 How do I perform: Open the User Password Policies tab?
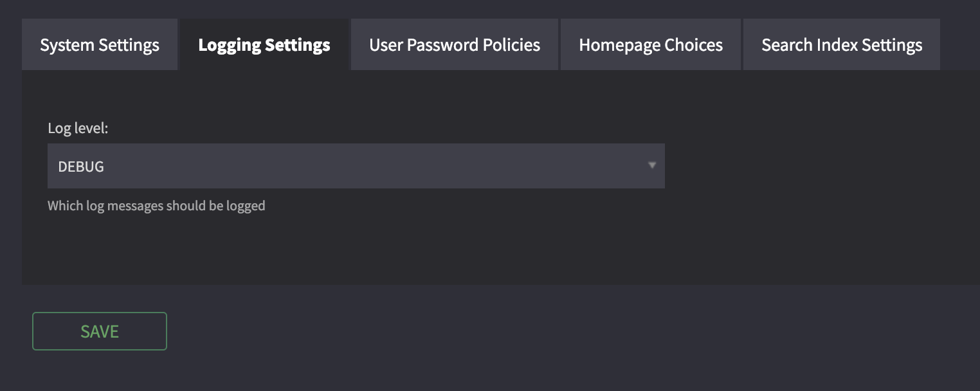[455, 44]
